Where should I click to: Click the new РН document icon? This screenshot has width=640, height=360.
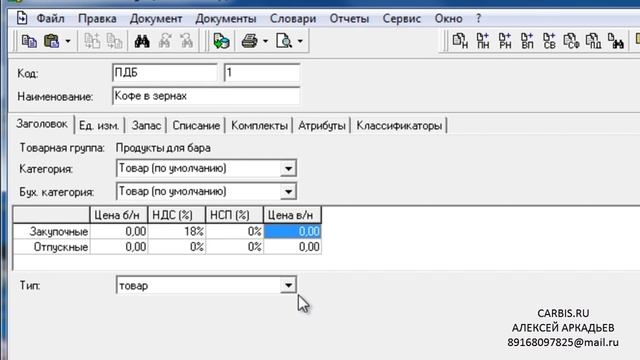[505, 41]
